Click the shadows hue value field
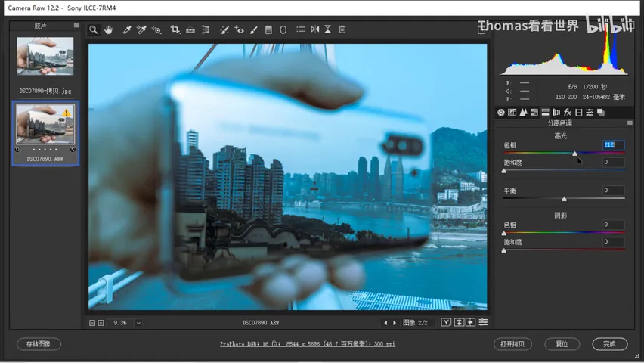644x363 pixels. pos(614,225)
